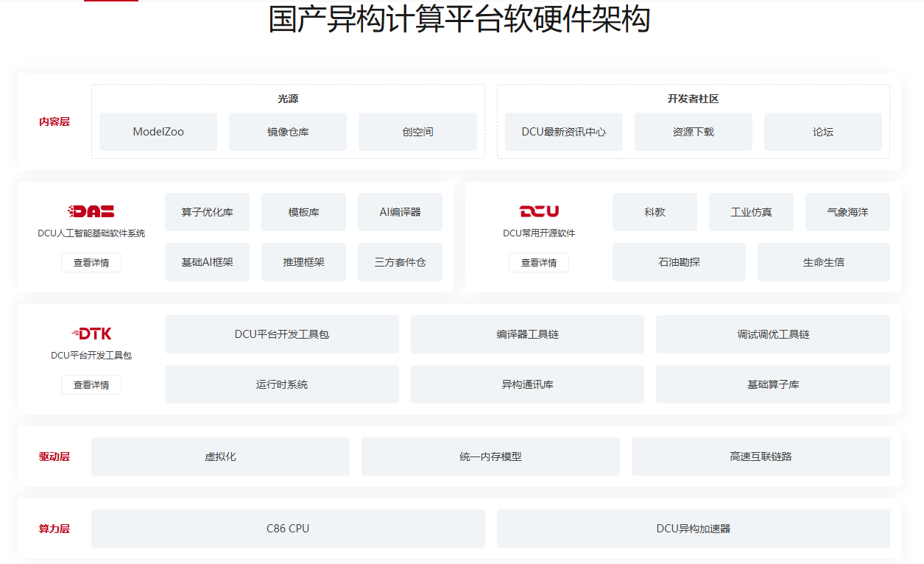This screenshot has height=564, width=924.
Task: Select the 科教 category
Action: pyautogui.click(x=655, y=212)
